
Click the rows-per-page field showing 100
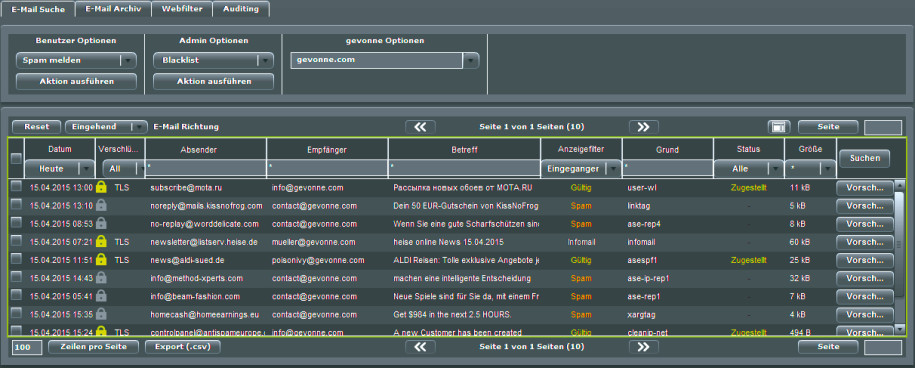coord(27,348)
